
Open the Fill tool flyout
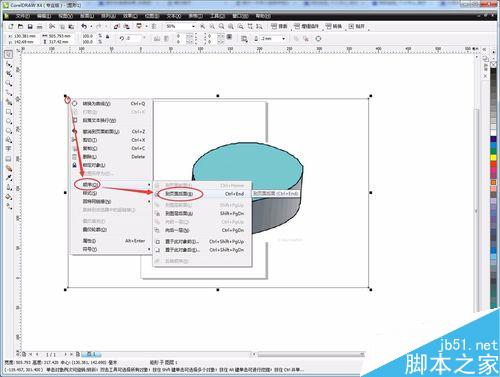click(9, 197)
